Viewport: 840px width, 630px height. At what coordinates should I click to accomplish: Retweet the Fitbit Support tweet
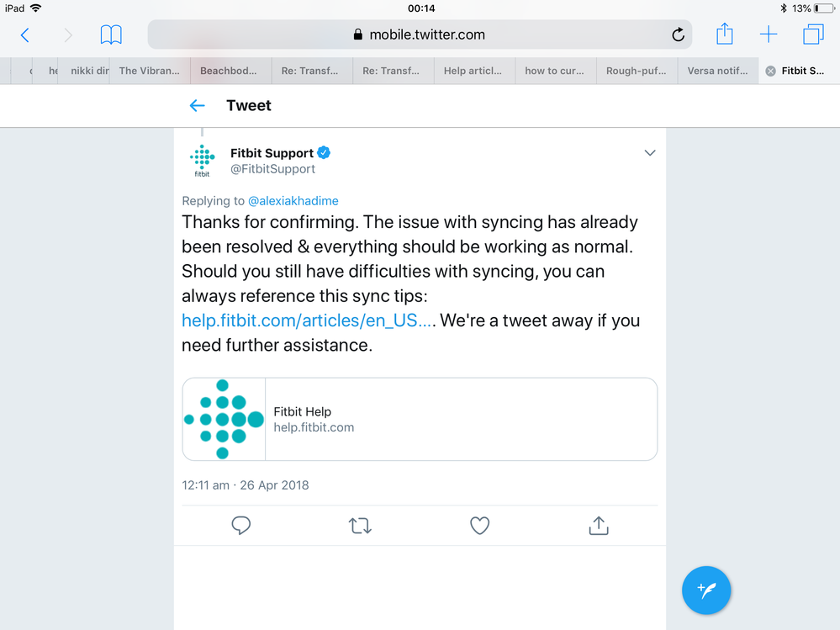tap(360, 526)
